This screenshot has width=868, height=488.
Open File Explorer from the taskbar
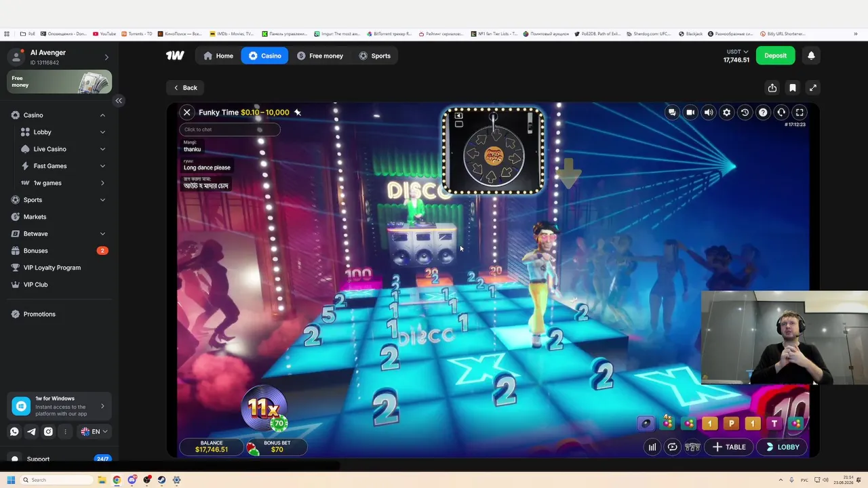(102, 480)
